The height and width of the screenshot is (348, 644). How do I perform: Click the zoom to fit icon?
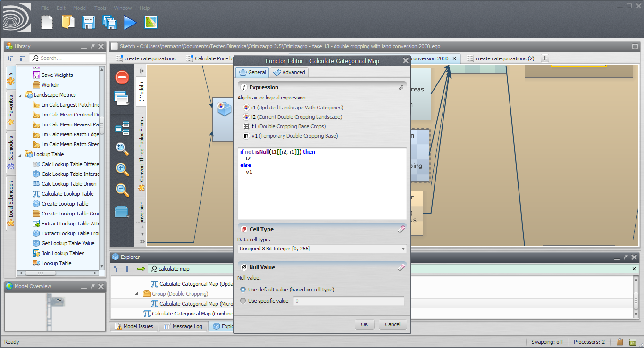122,149
